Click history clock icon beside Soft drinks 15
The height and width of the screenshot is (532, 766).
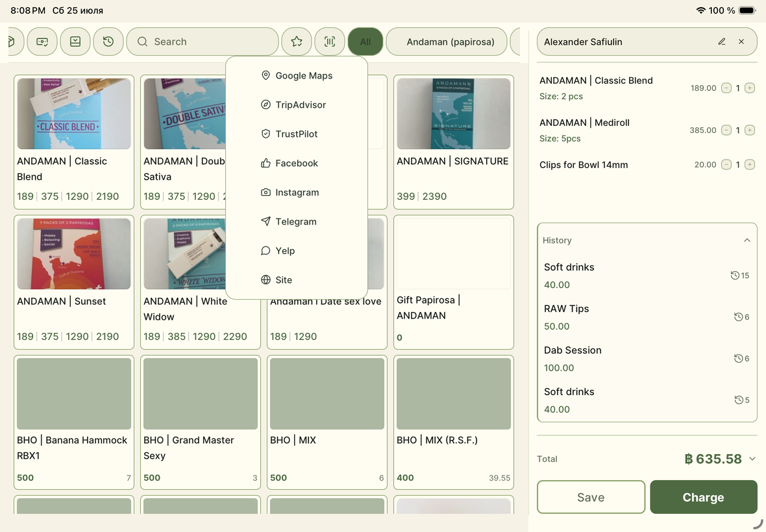(x=735, y=276)
